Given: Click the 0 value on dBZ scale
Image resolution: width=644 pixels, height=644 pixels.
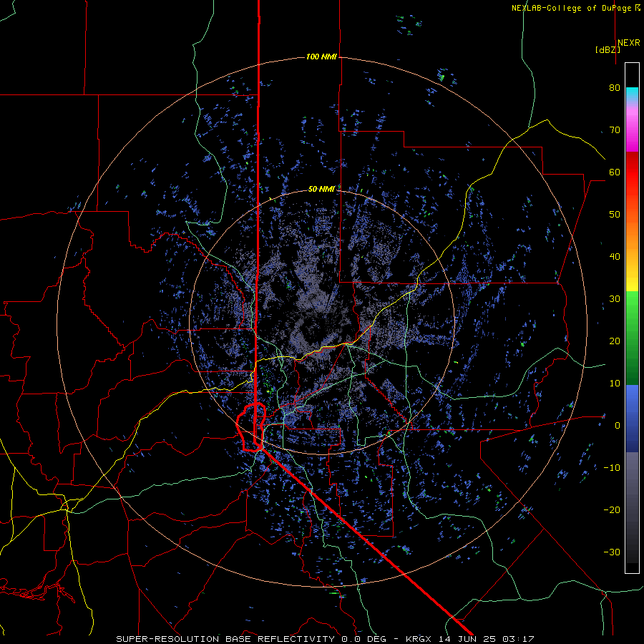Looking at the screenshot, I should (x=618, y=426).
